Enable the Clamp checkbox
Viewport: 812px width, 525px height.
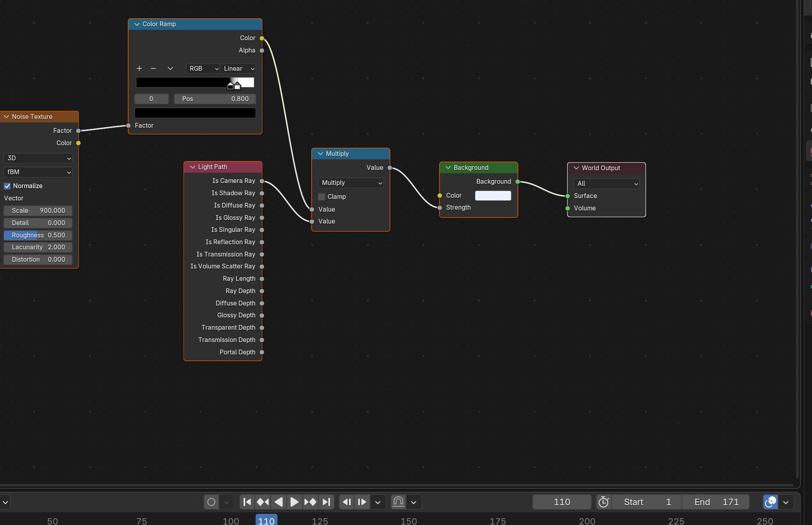[x=322, y=196]
